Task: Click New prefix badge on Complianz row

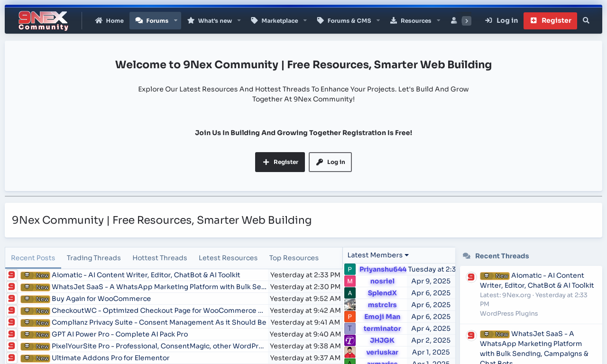Action: pyautogui.click(x=35, y=323)
